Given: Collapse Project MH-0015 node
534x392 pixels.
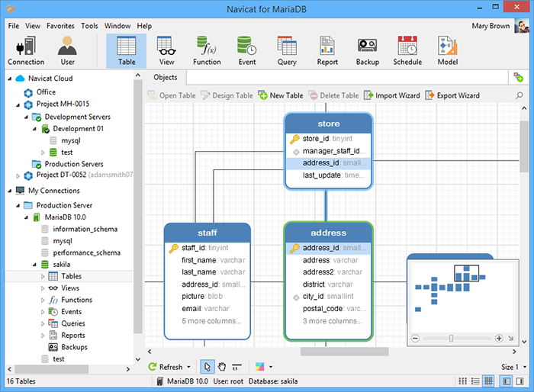Looking at the screenshot, I should (x=18, y=105).
